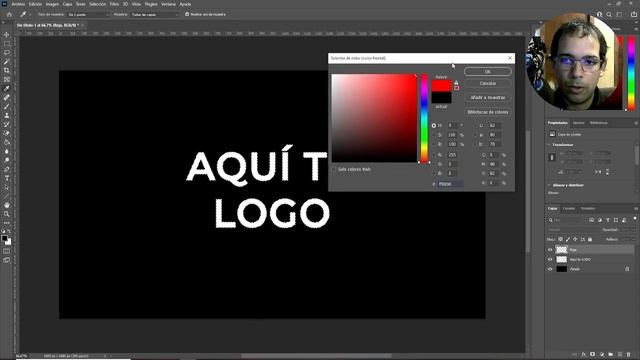
Task: Hide the Aquí tu LOGO layer
Action: coord(550,259)
